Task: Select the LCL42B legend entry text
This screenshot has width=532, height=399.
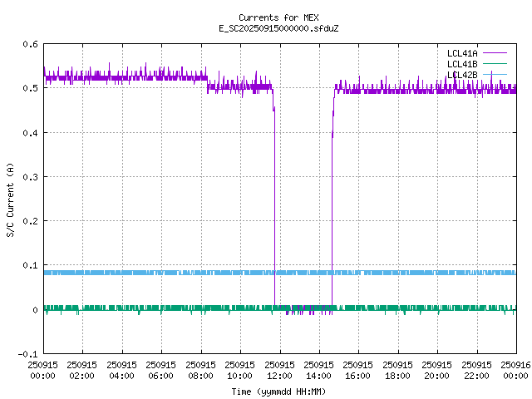Action: (461, 75)
